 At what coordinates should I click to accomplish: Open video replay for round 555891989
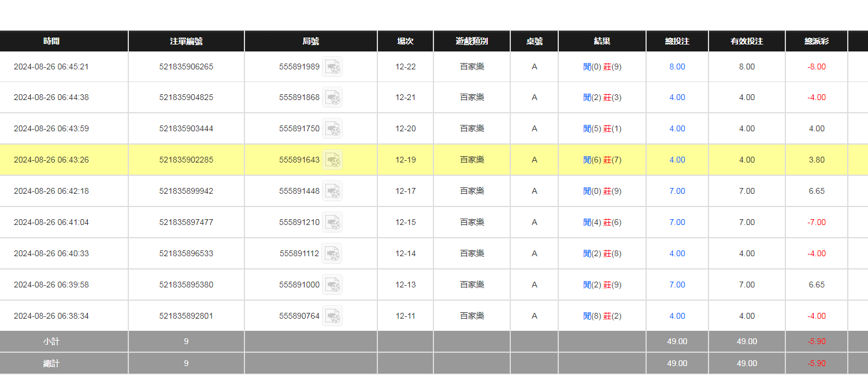pyautogui.click(x=332, y=67)
